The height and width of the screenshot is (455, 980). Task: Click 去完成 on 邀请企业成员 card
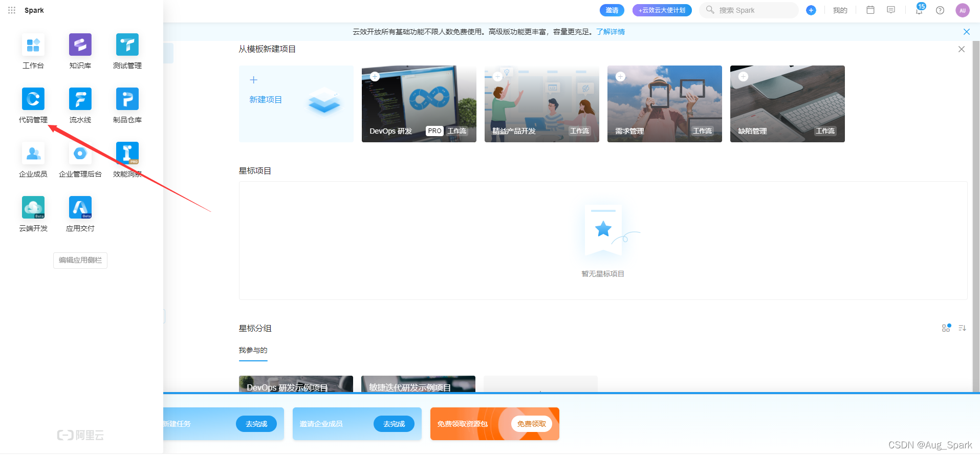pyautogui.click(x=394, y=424)
